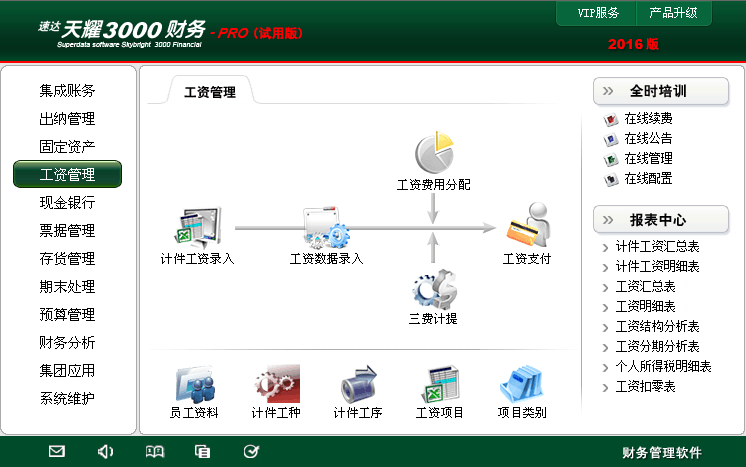Click the icon beside 在线管理
The height and width of the screenshot is (467, 746).
pos(610,159)
